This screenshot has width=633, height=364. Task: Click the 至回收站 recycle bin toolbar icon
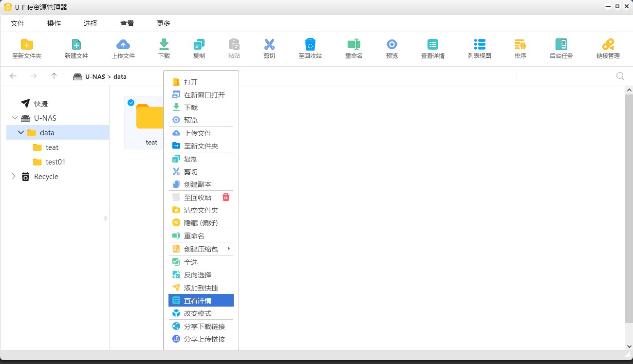310,45
